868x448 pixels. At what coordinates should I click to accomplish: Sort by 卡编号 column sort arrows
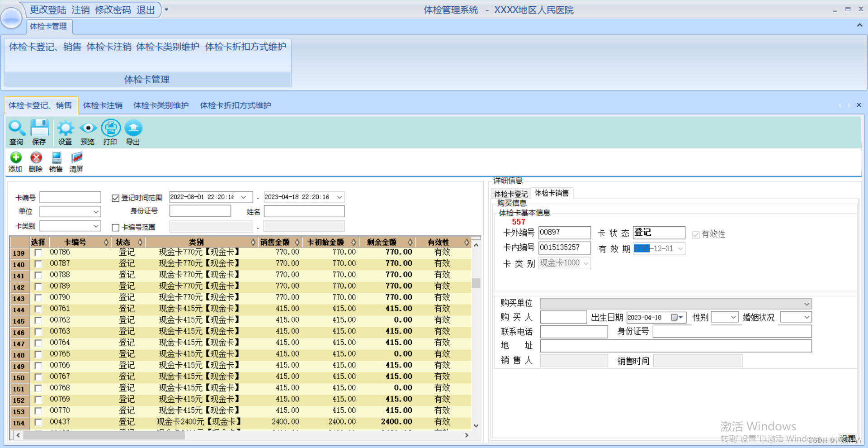106,242
